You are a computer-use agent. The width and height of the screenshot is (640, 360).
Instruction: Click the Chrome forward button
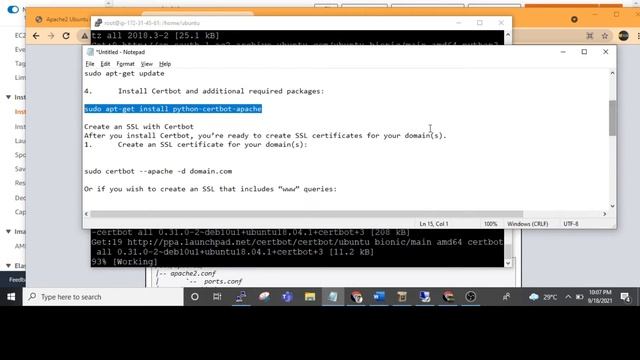[51, 36]
